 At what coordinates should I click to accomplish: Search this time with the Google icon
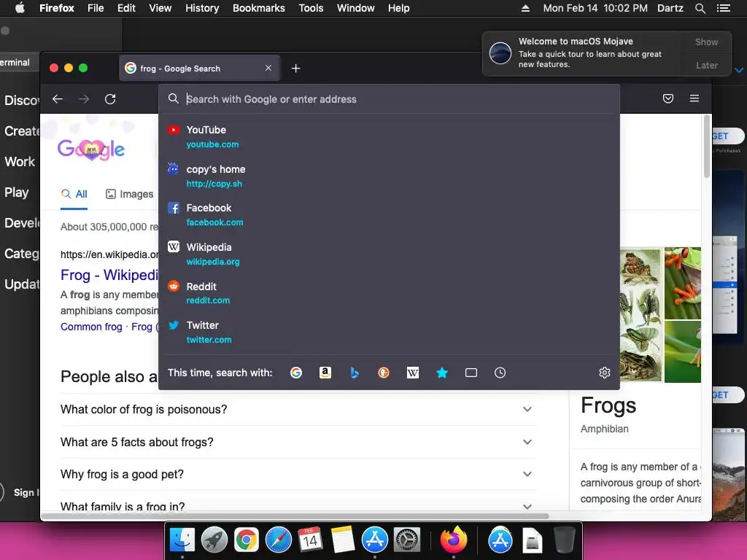296,373
